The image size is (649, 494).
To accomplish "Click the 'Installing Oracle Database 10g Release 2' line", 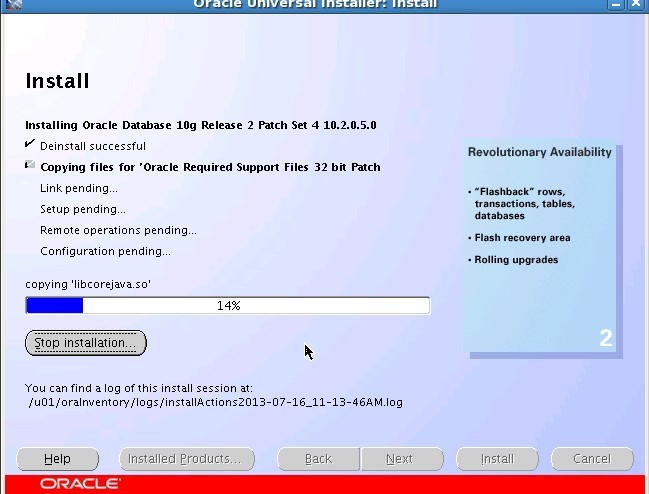I will tap(201, 125).
